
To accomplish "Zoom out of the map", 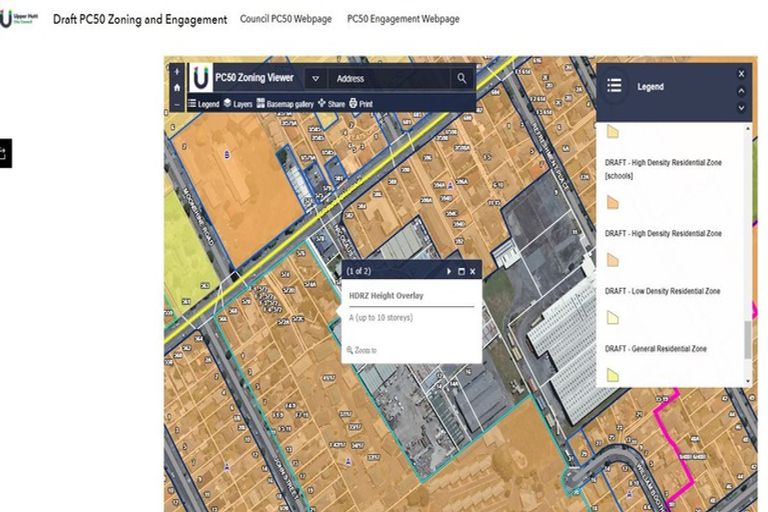I will (x=176, y=102).
